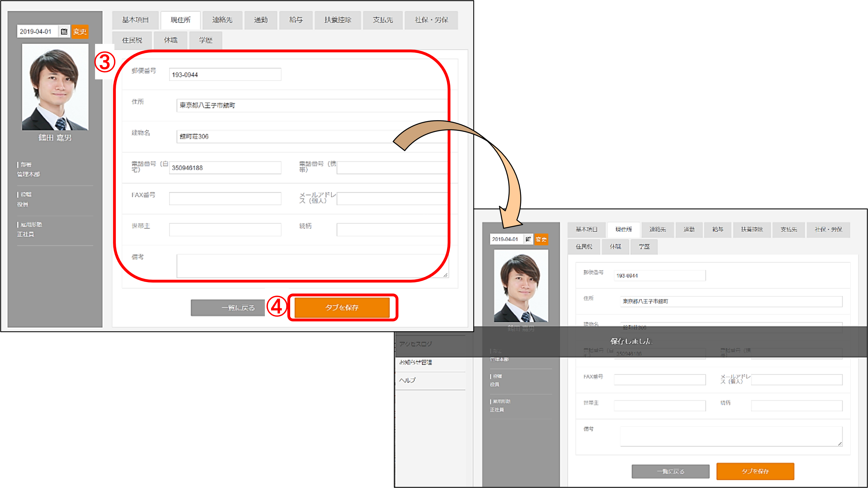Click the name 鶴田 嘉男 under the upper photo
Screen dimensions: 868x488
point(55,138)
